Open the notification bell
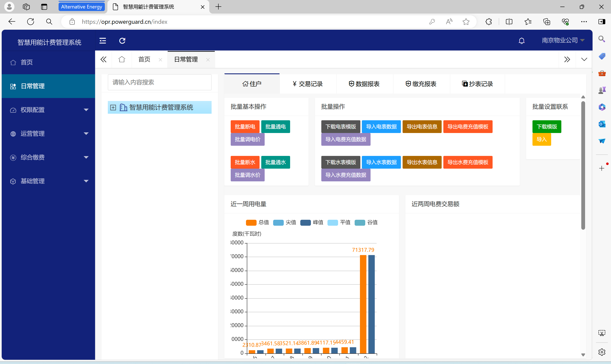Screen dimensions: 611x364 [x=521, y=41]
